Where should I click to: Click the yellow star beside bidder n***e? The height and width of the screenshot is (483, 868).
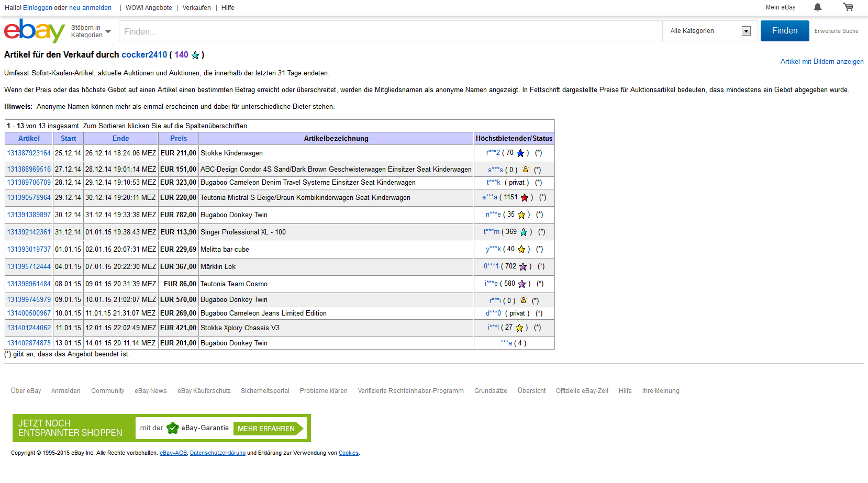[521, 215]
